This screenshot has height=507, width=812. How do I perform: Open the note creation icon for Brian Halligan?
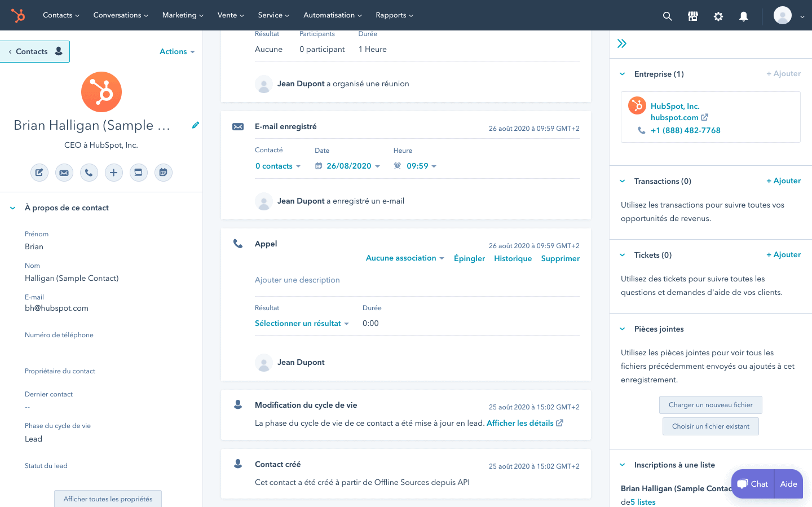pyautogui.click(x=39, y=173)
